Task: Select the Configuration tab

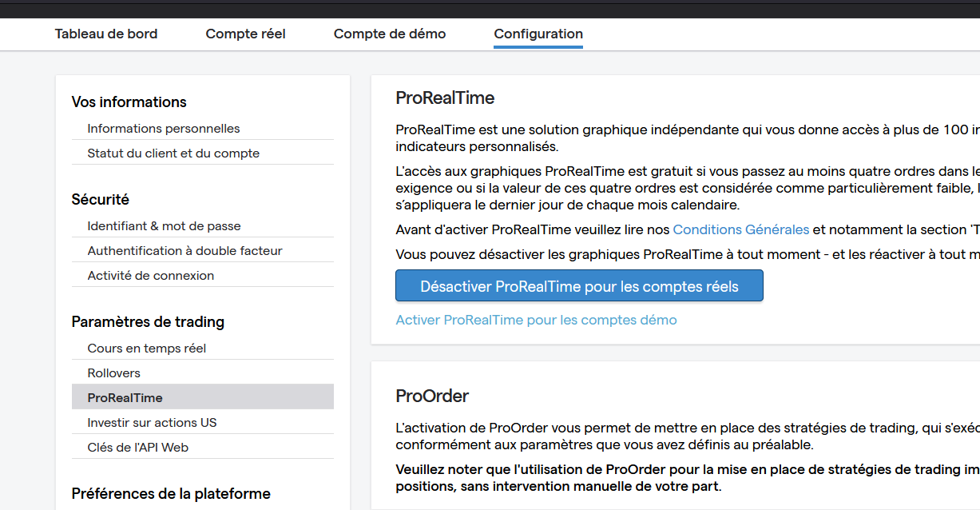Action: [538, 34]
